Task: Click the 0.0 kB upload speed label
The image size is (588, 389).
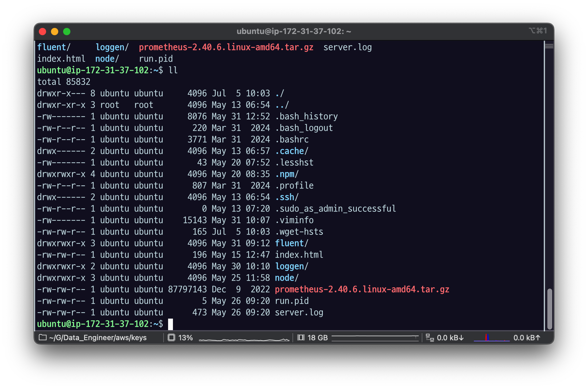Action: tap(527, 337)
